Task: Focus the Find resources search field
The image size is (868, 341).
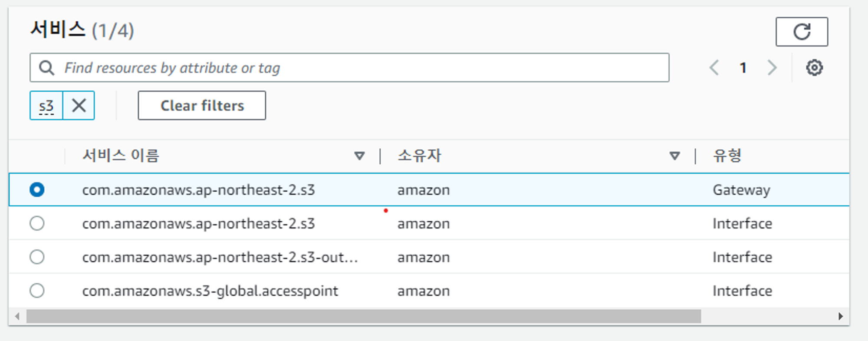Action: coord(349,68)
